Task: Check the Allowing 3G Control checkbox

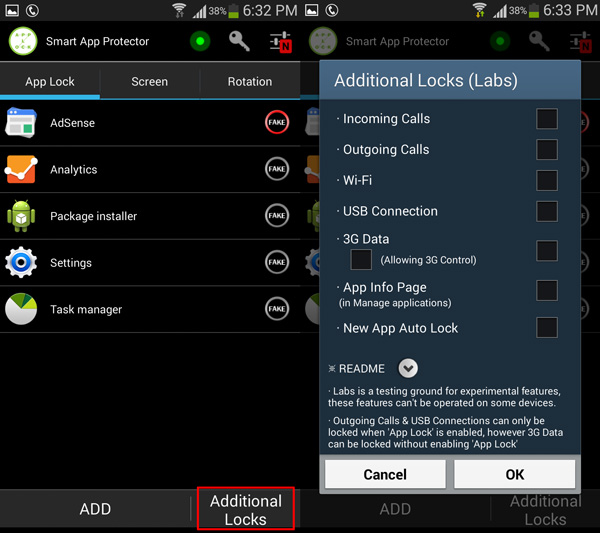Action: click(361, 259)
